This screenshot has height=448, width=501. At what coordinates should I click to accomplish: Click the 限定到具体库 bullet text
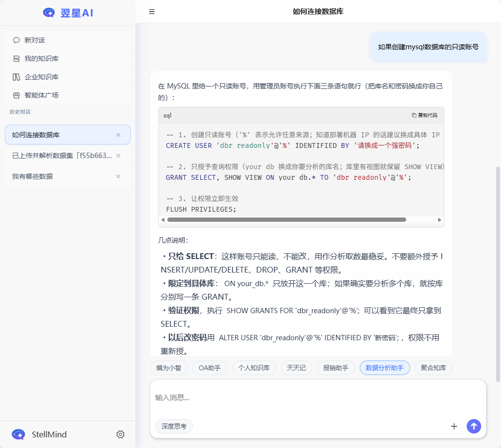(301, 290)
